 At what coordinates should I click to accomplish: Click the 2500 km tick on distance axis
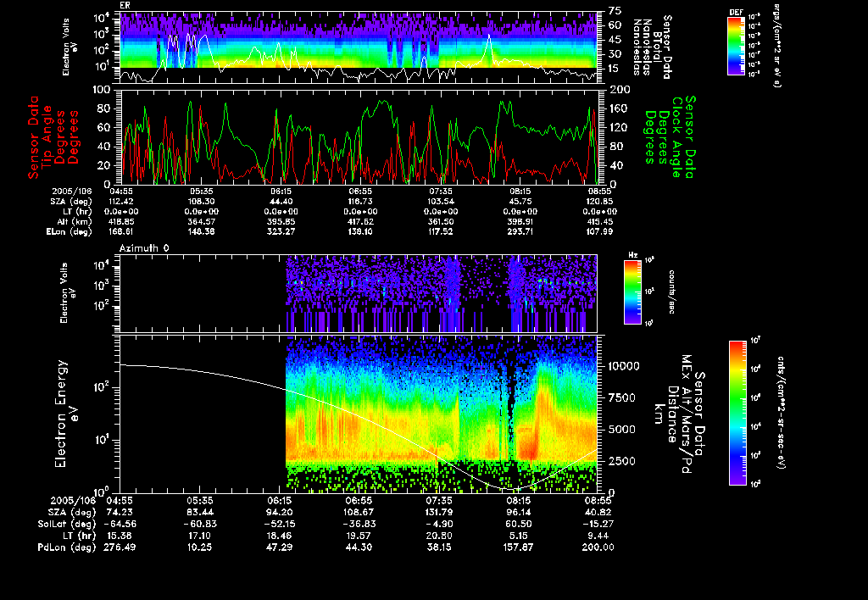click(x=620, y=460)
